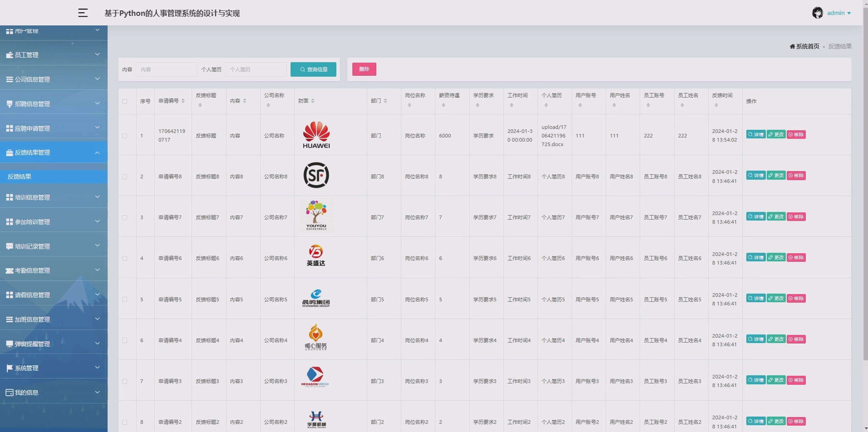This screenshot has height=432, width=868.
Task: Toggle the hamburger sidebar menu icon
Action: (83, 13)
